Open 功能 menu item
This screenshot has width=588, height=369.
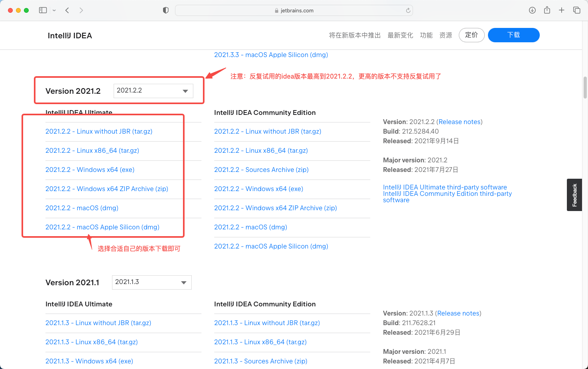pyautogui.click(x=426, y=35)
